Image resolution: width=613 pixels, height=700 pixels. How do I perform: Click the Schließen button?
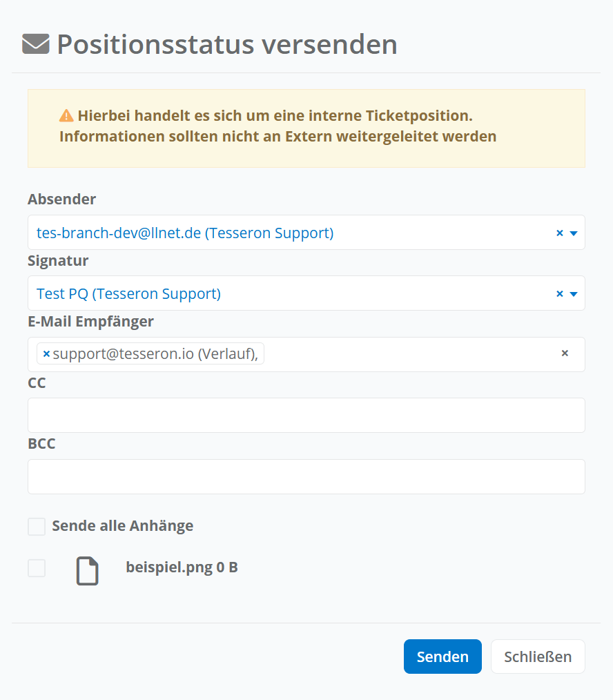click(538, 657)
